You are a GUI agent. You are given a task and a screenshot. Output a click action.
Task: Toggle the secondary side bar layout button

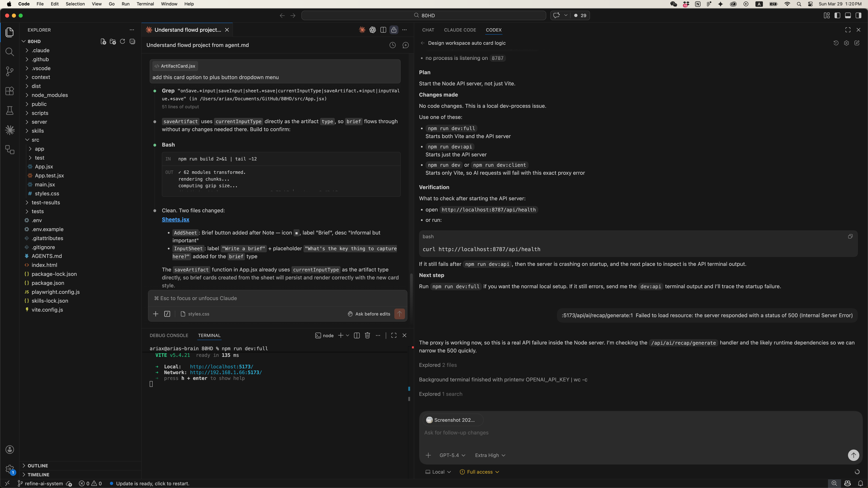pyautogui.click(x=858, y=15)
